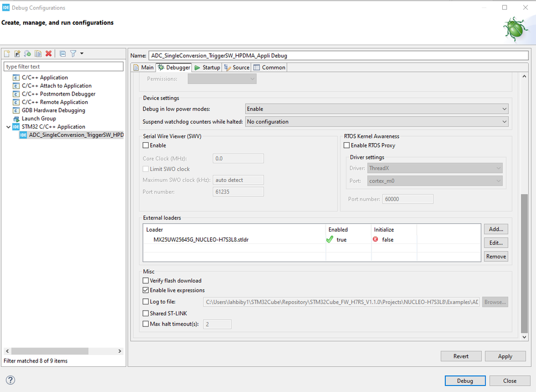Disable Enable live expressions checkbox
This screenshot has width=536, height=392.
click(146, 290)
